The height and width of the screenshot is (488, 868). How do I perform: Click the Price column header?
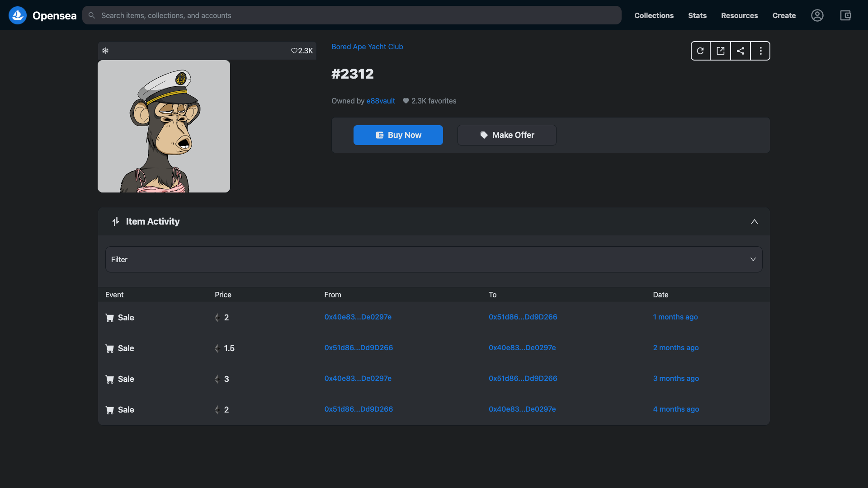point(223,295)
